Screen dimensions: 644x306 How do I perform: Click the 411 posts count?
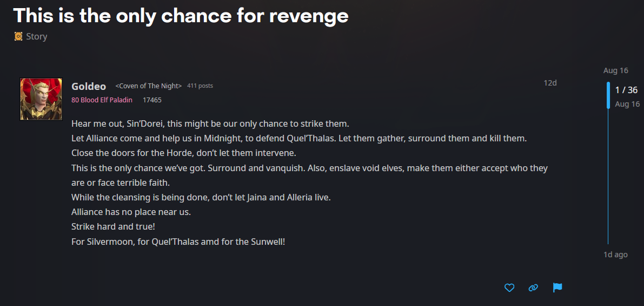[200, 86]
